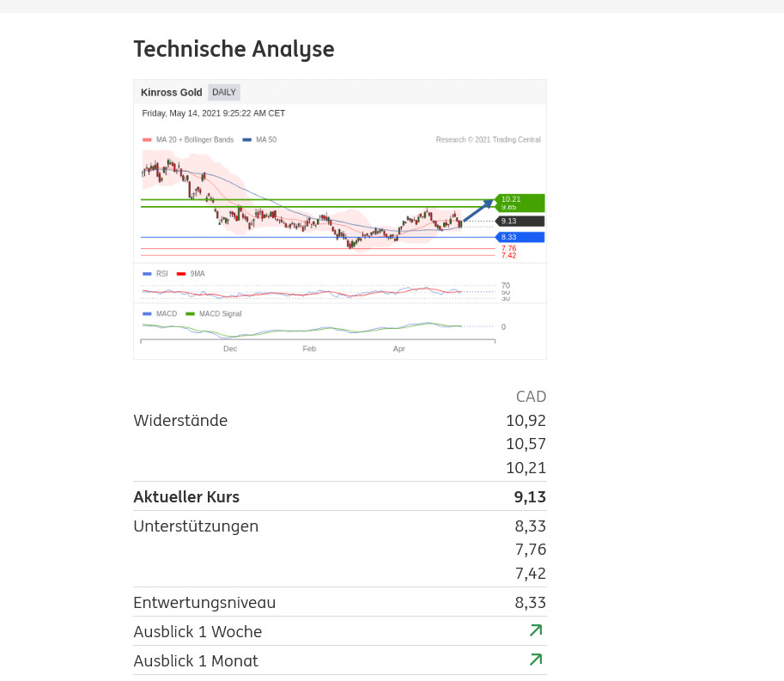Click the CAD currency column header
The height and width of the screenshot is (681, 784).
[531, 397]
